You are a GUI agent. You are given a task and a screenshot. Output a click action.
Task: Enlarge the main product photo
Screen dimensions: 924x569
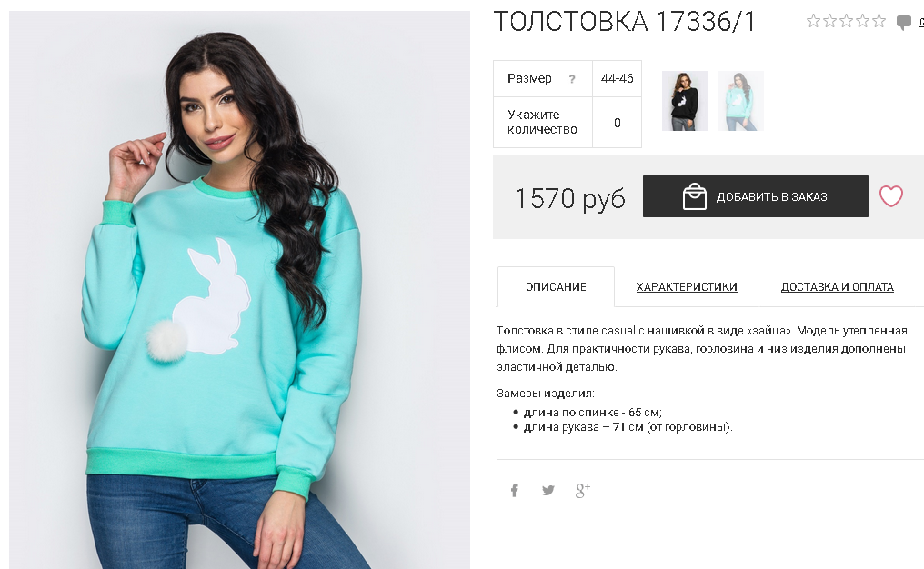point(239,290)
